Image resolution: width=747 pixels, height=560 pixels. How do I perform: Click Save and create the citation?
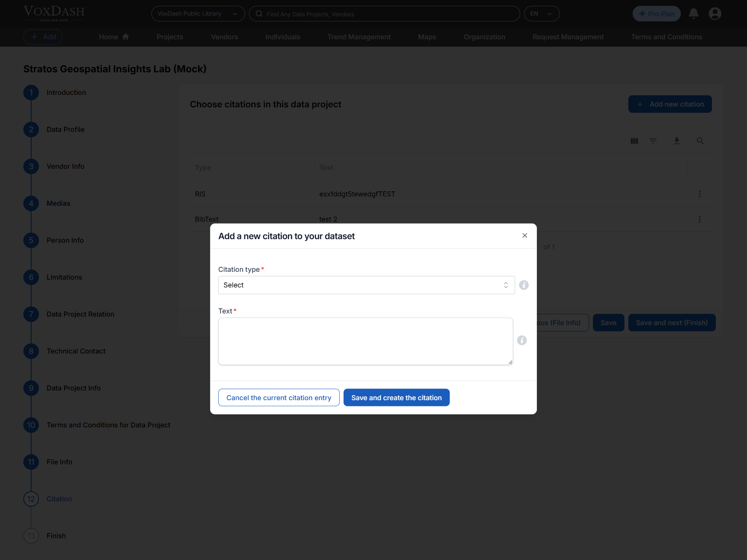[x=396, y=397]
